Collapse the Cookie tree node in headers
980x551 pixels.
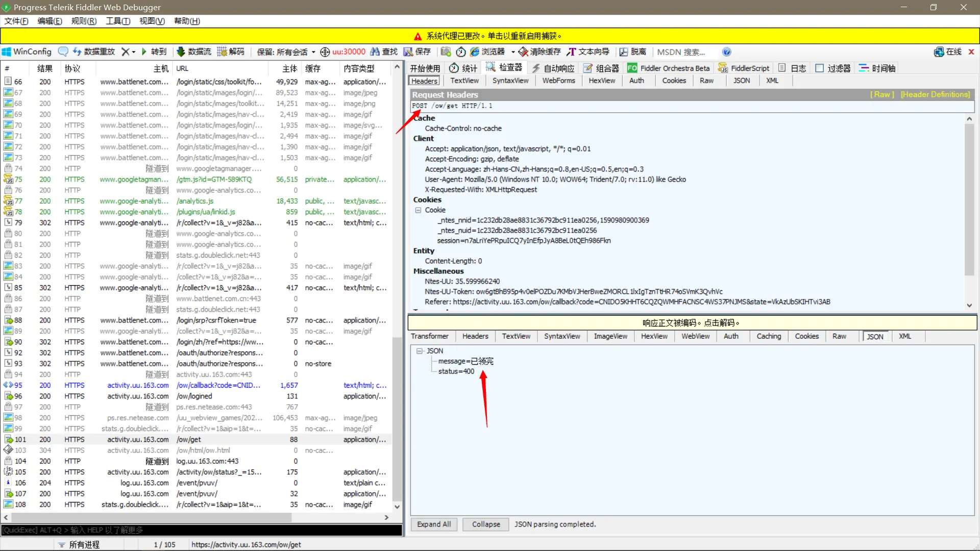[x=418, y=210]
